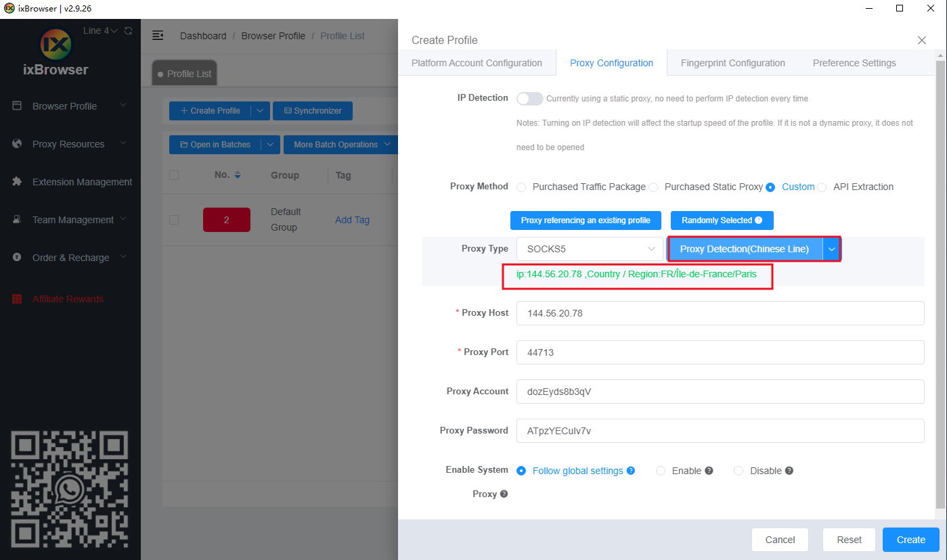
Task: Click the ixBrowser logo in the sidebar
Action: (x=56, y=45)
